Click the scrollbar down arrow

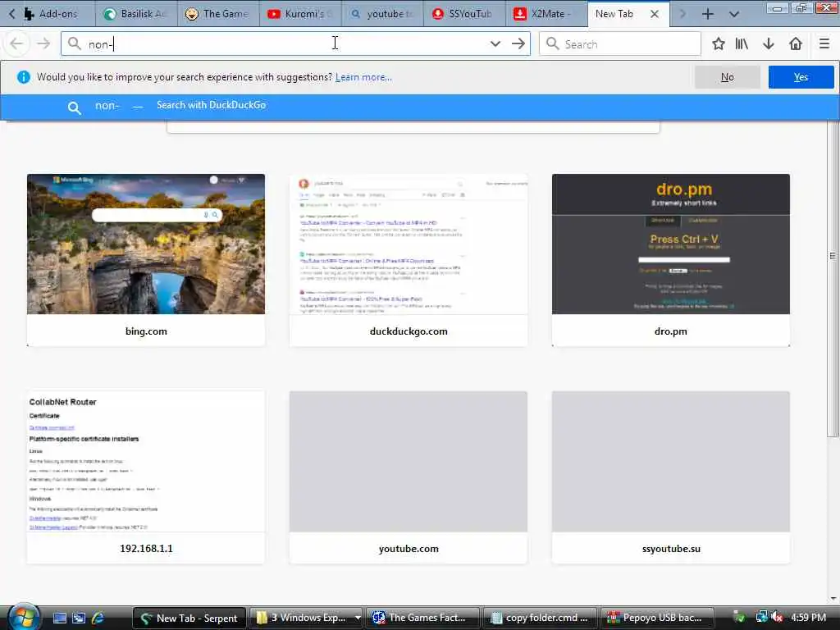(x=833, y=598)
